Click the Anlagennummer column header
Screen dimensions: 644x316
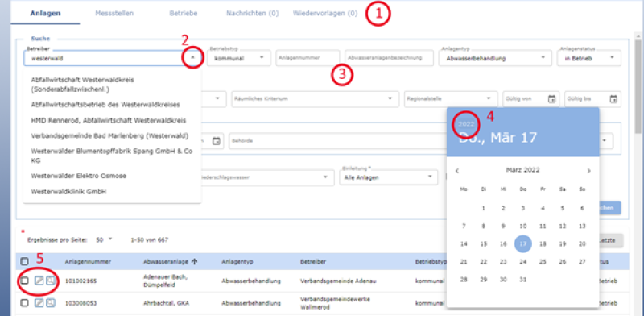(88, 262)
